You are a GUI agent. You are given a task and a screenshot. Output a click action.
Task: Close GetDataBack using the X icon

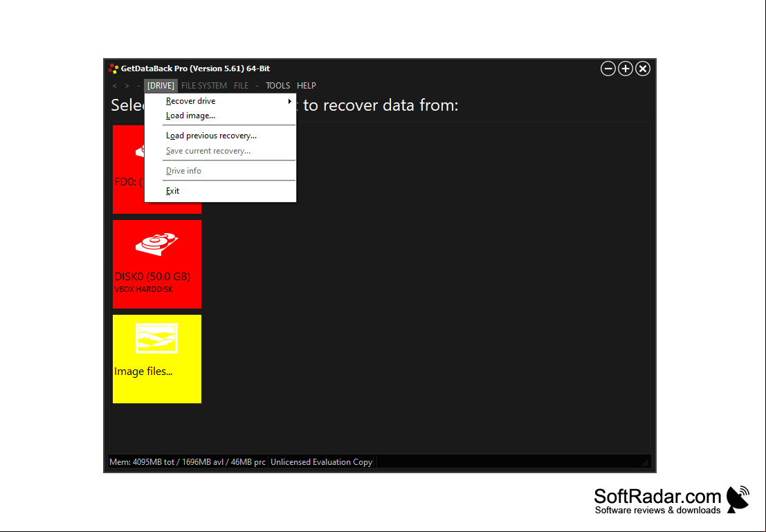[643, 69]
